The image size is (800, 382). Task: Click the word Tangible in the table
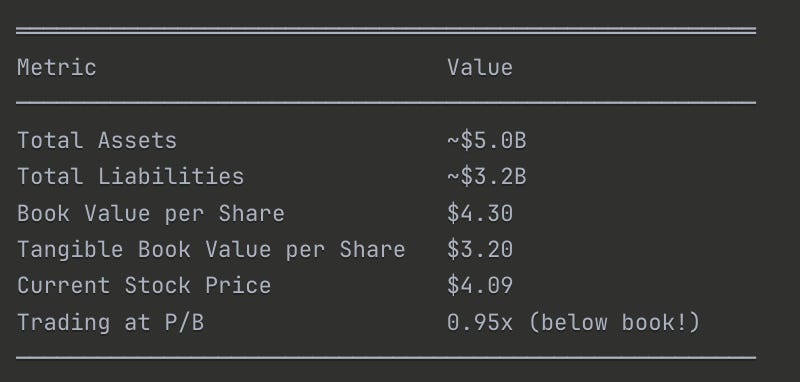coord(70,250)
